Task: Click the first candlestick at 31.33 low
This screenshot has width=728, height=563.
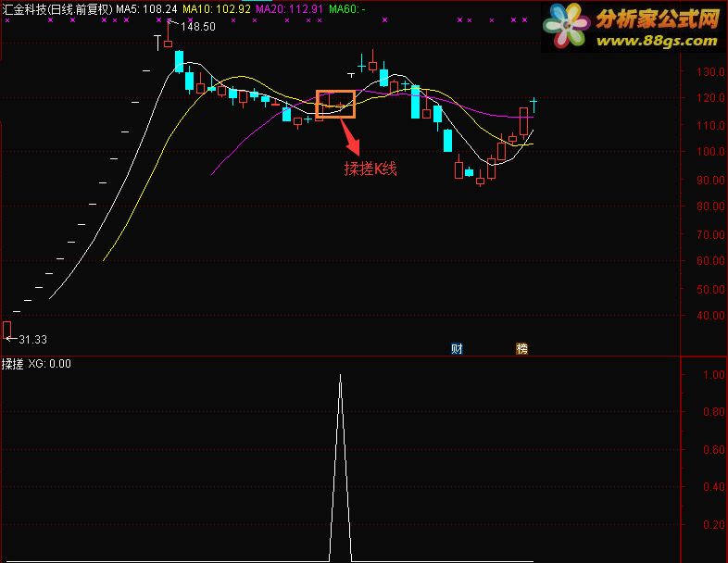Action: [x=7, y=331]
